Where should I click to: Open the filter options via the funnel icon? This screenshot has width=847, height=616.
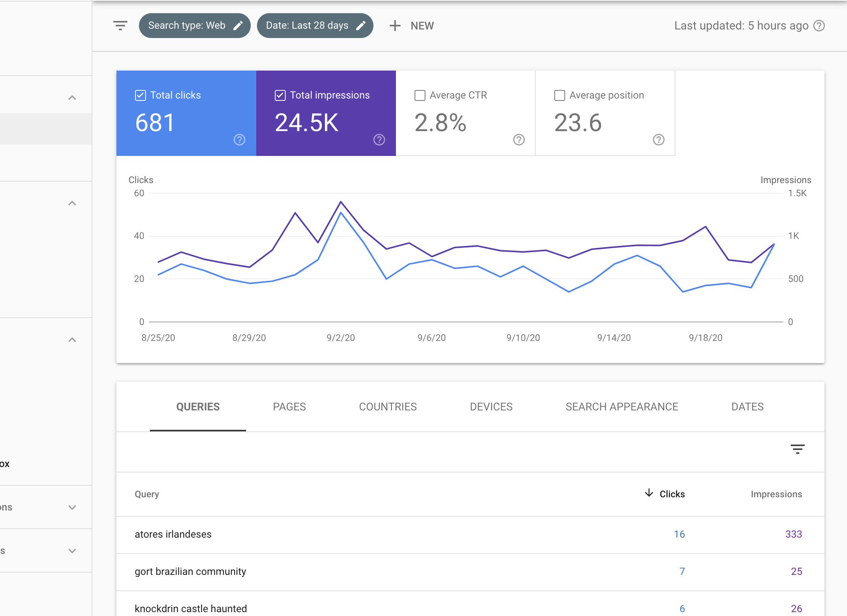click(x=120, y=26)
